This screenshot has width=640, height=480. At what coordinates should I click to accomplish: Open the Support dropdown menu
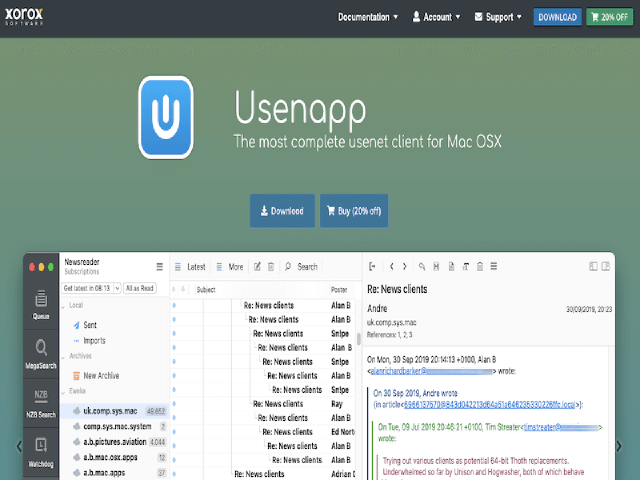pyautogui.click(x=498, y=17)
